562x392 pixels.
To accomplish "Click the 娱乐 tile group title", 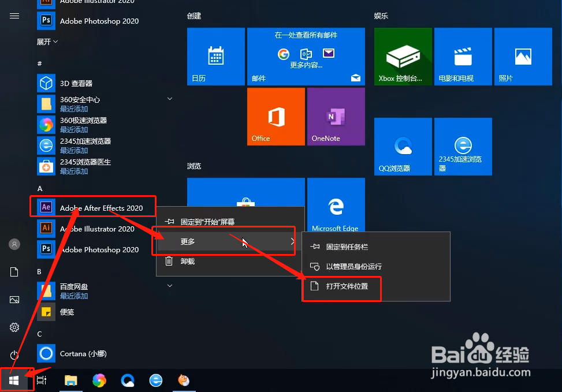I will point(381,16).
